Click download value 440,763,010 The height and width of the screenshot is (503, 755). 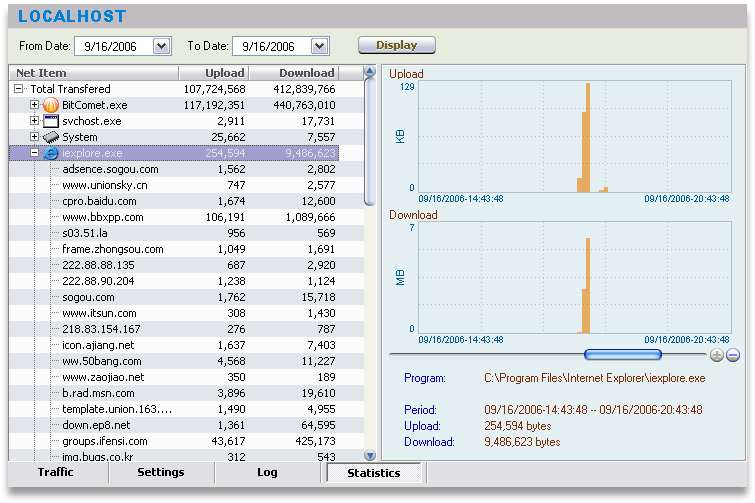coord(304,105)
